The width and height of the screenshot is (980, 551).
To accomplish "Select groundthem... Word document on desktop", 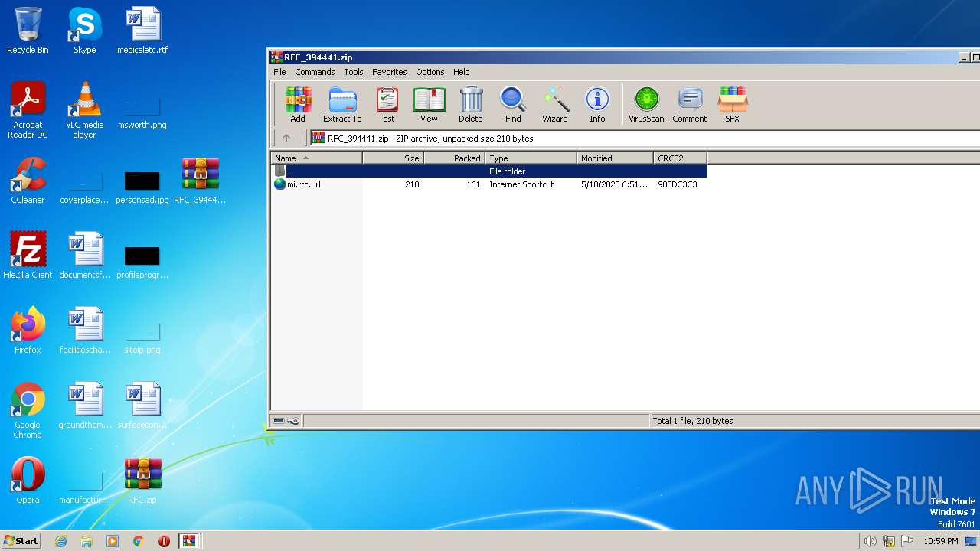I will click(x=85, y=406).
